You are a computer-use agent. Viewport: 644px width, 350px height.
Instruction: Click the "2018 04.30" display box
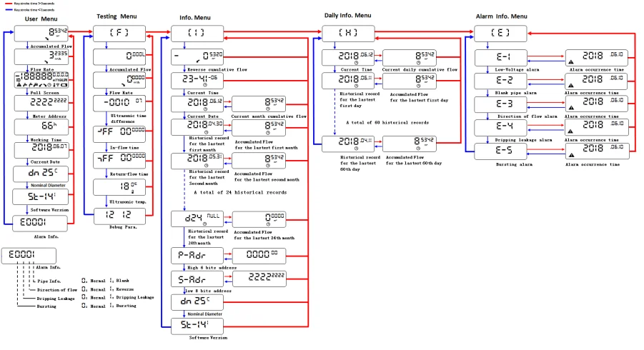(x=197, y=127)
